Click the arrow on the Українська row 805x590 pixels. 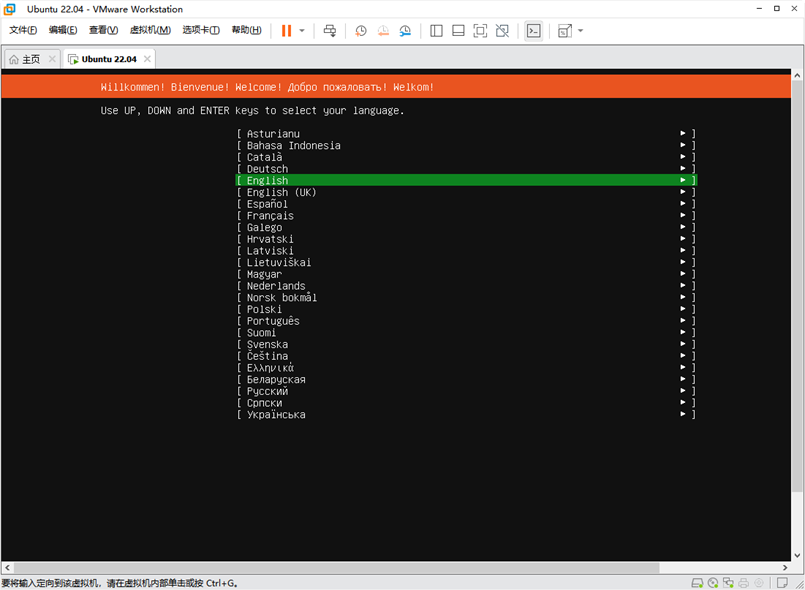(x=683, y=414)
